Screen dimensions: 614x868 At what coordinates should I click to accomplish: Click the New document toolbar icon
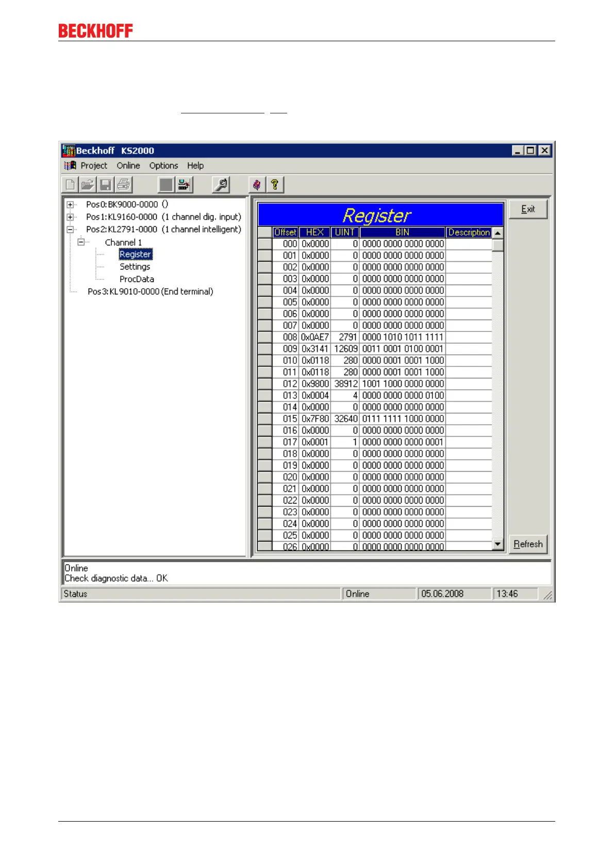click(71, 185)
